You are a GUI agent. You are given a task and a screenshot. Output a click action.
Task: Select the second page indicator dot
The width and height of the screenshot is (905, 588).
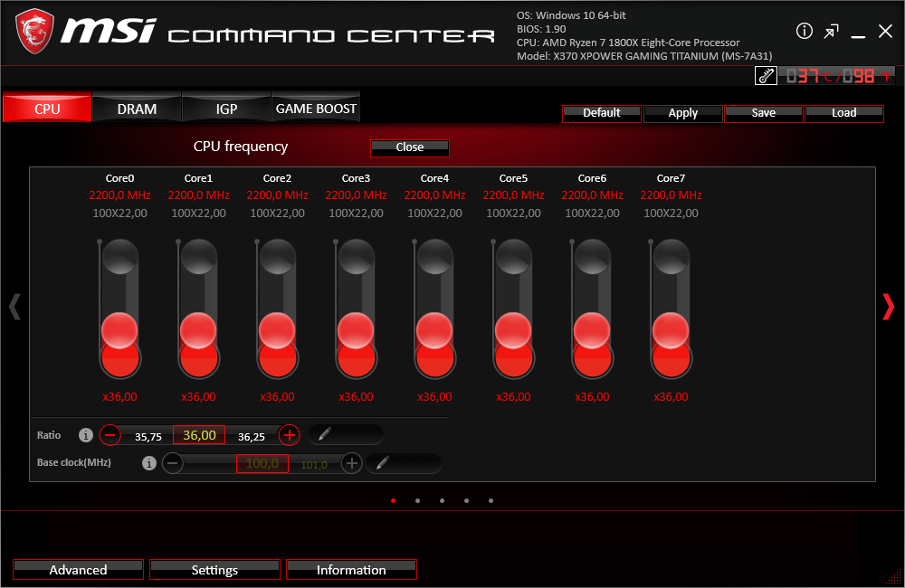417,500
